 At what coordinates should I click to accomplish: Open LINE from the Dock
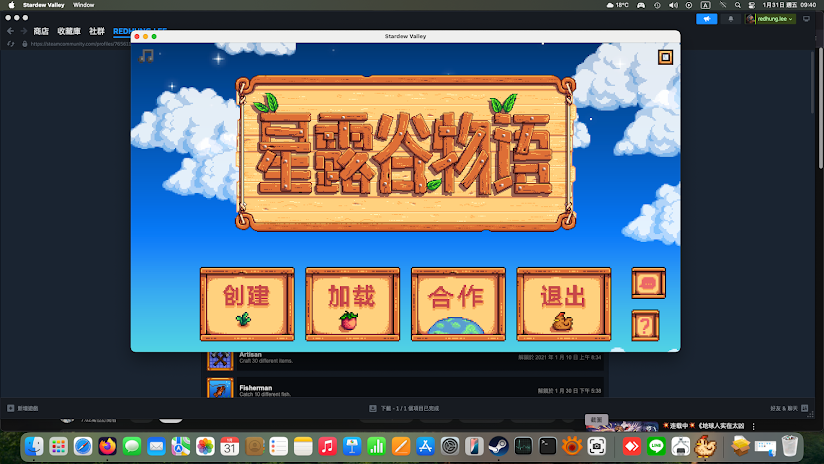click(x=656, y=447)
